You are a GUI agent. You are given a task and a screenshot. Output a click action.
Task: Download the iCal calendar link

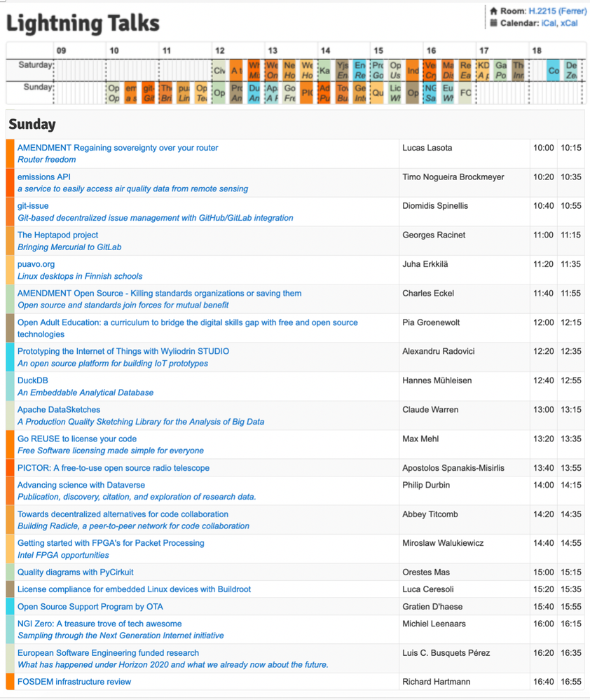[549, 23]
